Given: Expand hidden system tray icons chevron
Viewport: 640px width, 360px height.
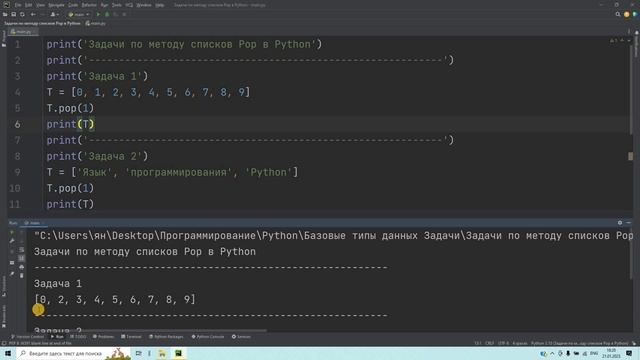Looking at the screenshot, I should (x=552, y=353).
